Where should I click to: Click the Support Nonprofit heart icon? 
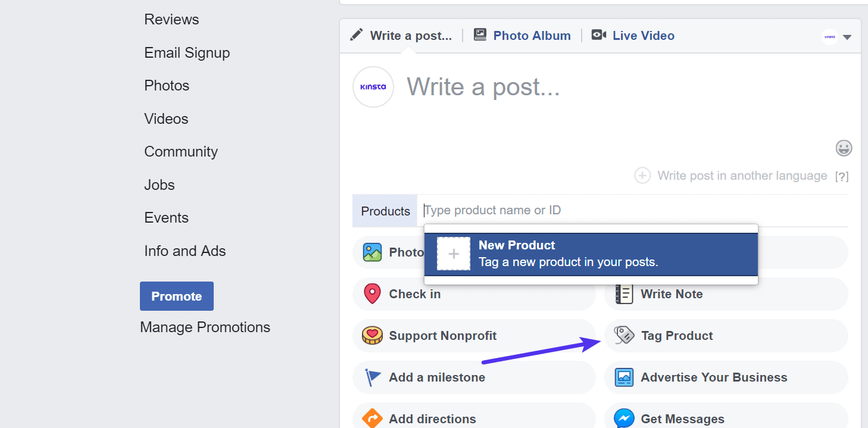pyautogui.click(x=372, y=335)
